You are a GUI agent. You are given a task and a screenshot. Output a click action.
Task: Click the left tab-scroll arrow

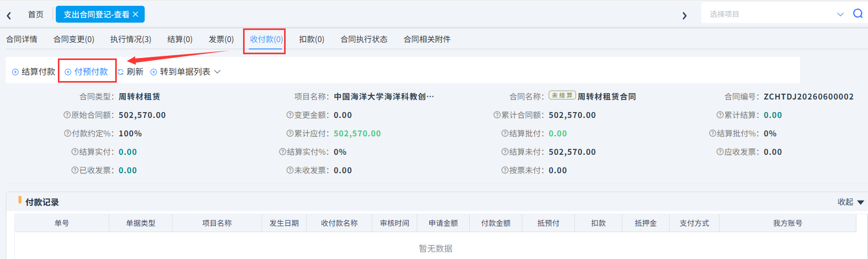click(x=9, y=16)
